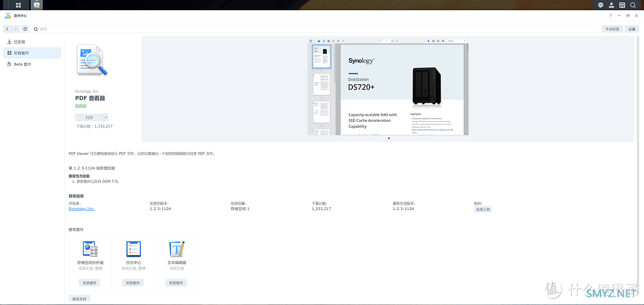This screenshot has width=644, height=305.
Task: Click the 日志中心 package icon
Action: 134,249
